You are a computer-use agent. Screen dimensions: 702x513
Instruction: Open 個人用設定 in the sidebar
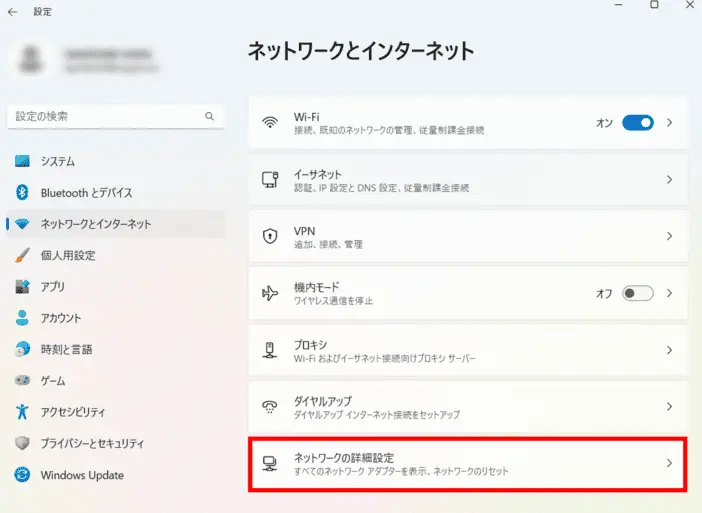click(68, 255)
